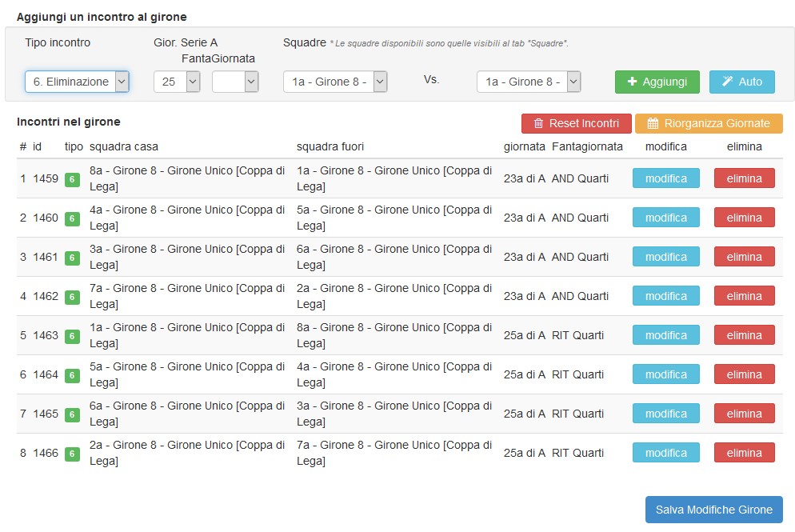Click the plus icon on Aggiungi button
Image resolution: width=795 pixels, height=532 pixels.
tap(633, 82)
